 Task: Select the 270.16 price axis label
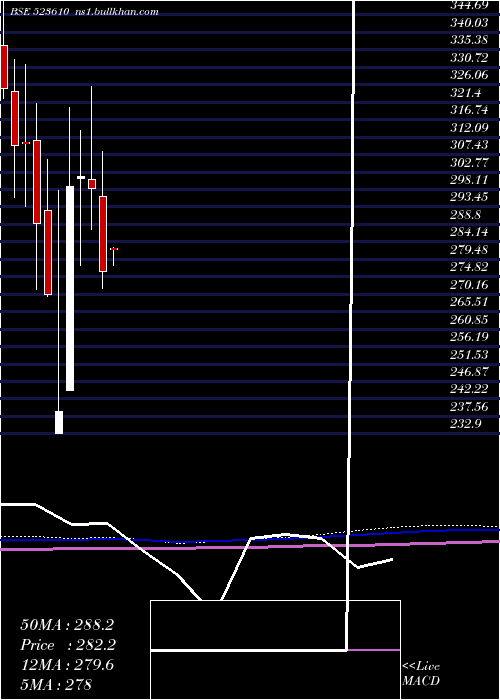click(469, 284)
